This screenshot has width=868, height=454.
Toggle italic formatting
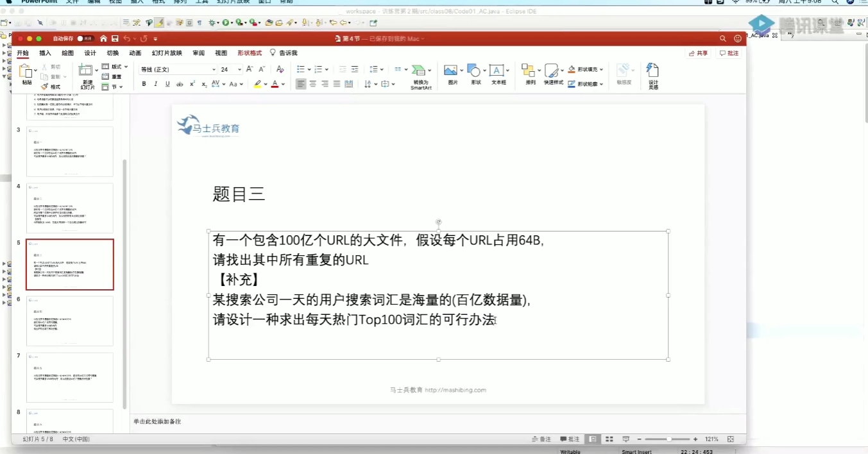click(155, 83)
